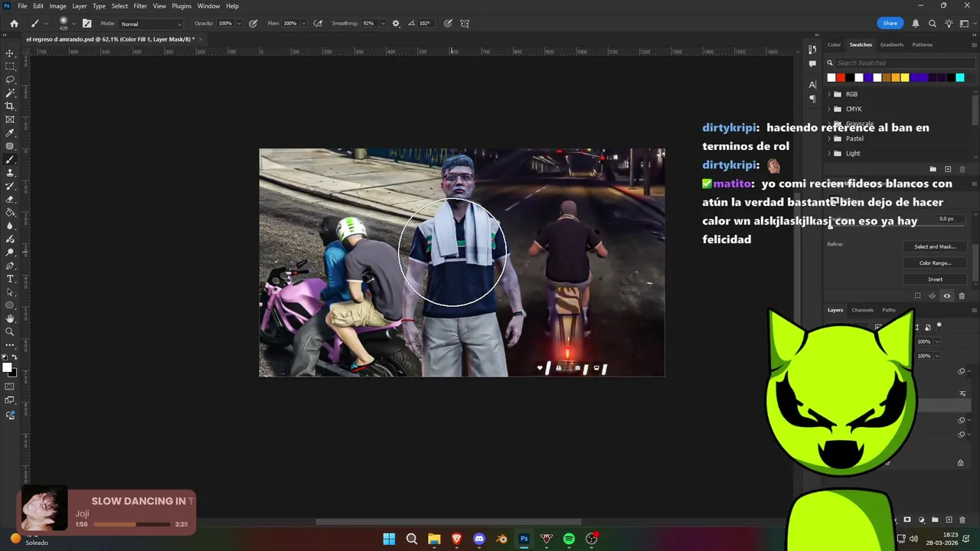
Task: Select the Horizontal Type tool
Action: pyautogui.click(x=10, y=279)
